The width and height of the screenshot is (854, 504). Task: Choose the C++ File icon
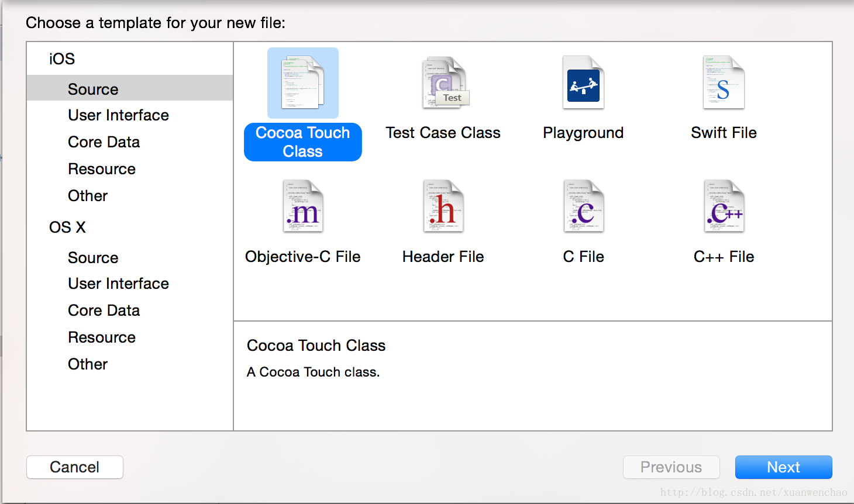(724, 206)
